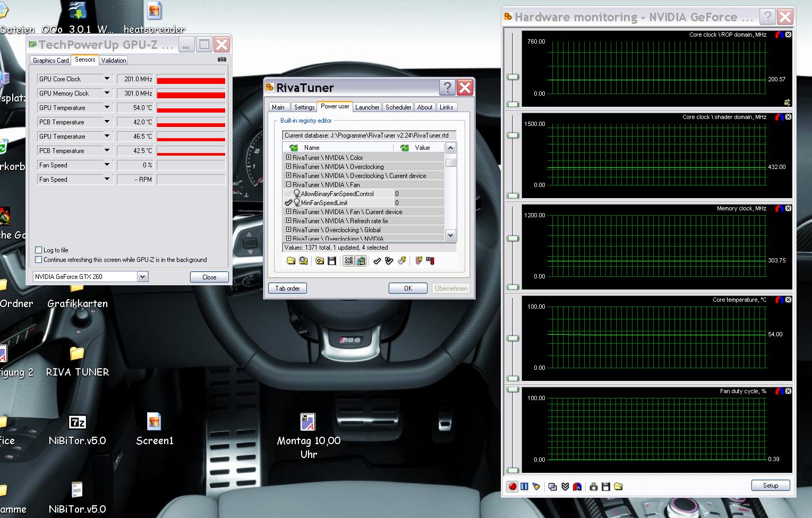The width and height of the screenshot is (812, 518).
Task: Enable 'Continue refreshing this screen' checkbox in GPU-Z
Action: tap(38, 260)
